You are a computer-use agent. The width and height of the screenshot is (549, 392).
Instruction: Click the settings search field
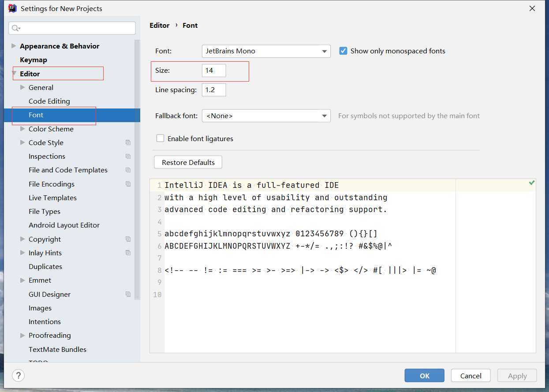pyautogui.click(x=72, y=28)
